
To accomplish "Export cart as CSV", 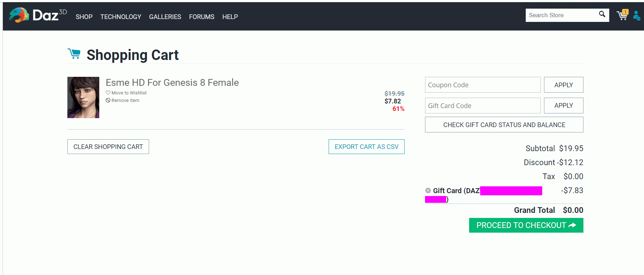I will pos(366,147).
